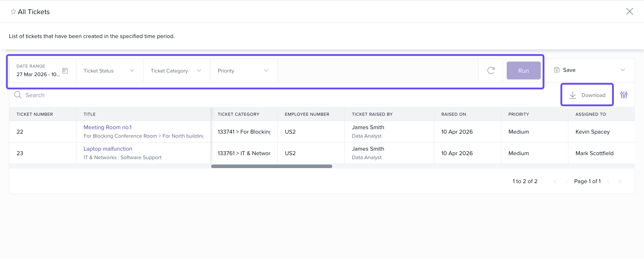Expand the Save options chevron
Viewport: 644px width, 259px height.
(x=623, y=70)
